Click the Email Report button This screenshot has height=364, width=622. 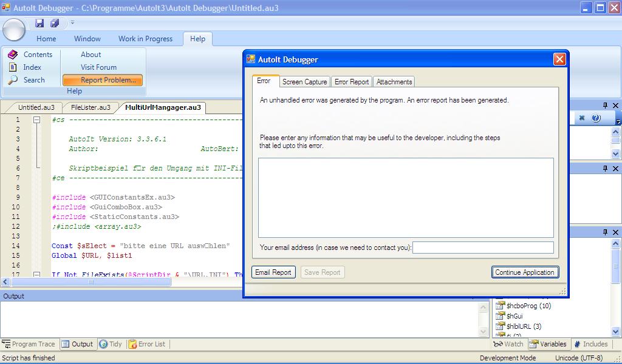click(x=273, y=272)
